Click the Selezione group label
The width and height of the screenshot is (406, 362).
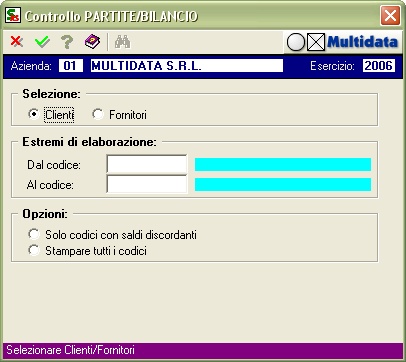(x=51, y=94)
